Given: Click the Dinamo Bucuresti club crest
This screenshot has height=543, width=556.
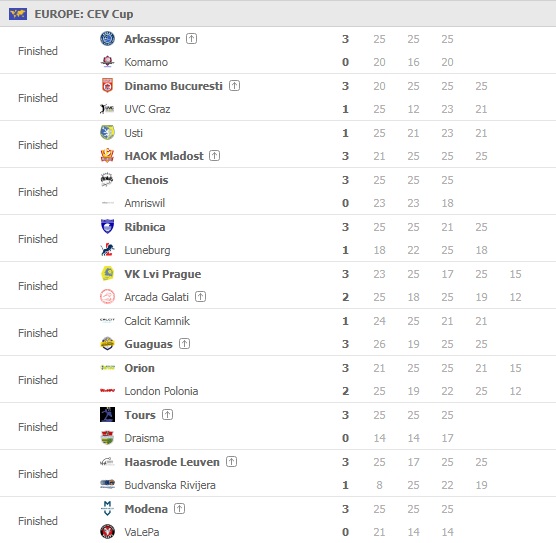Looking at the screenshot, I should point(107,85).
